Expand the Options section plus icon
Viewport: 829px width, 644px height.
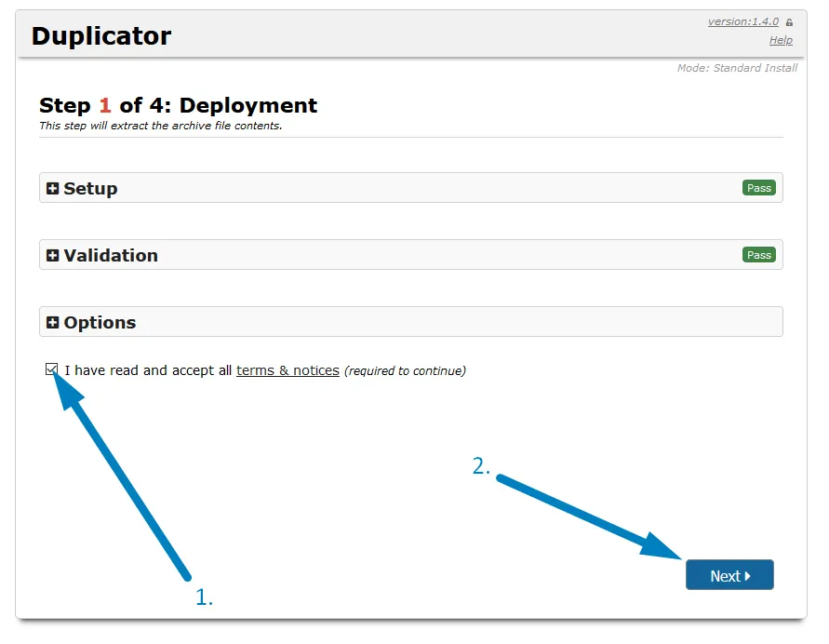pyautogui.click(x=52, y=323)
